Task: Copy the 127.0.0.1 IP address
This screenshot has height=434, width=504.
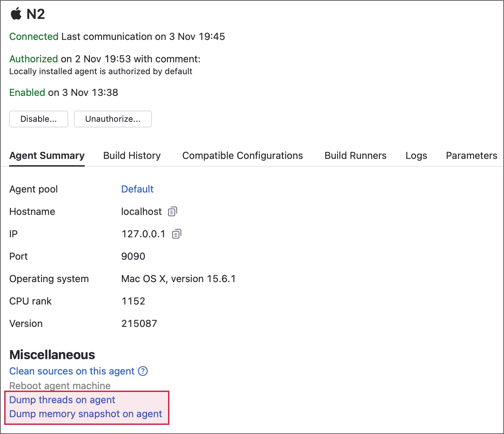Action: click(x=176, y=234)
